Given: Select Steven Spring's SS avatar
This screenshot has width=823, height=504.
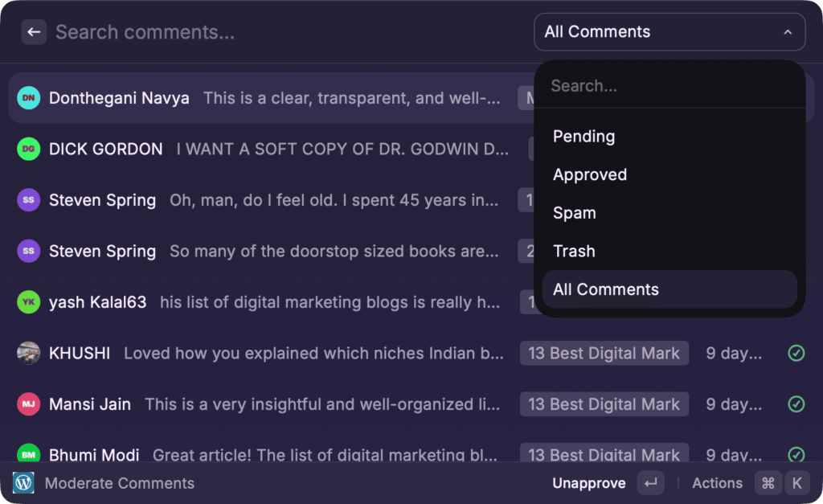Looking at the screenshot, I should [27, 199].
